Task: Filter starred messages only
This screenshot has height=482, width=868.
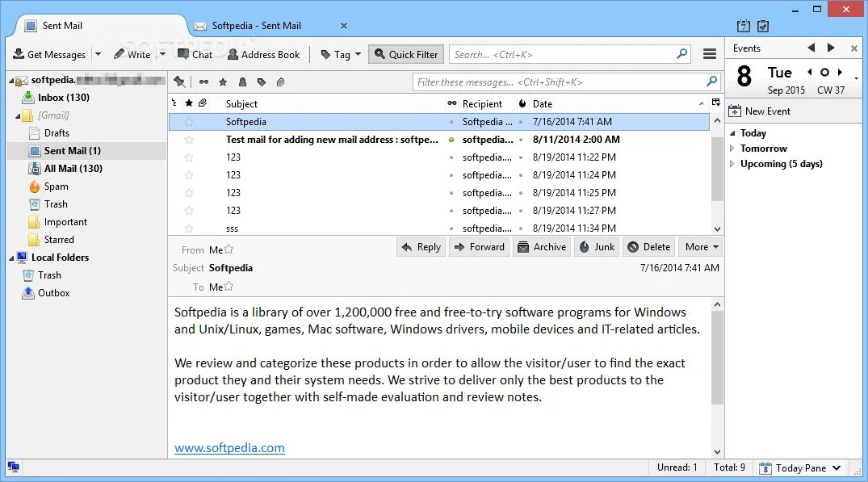Action: click(x=223, y=82)
